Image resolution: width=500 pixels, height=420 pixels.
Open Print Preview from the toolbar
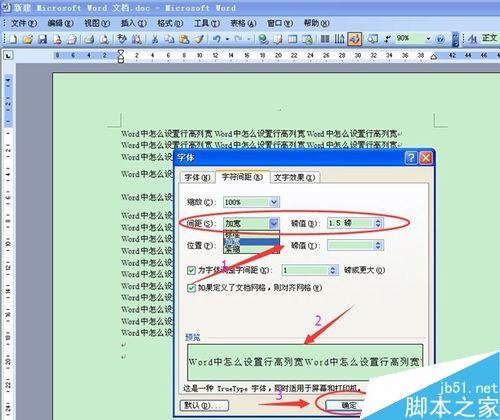click(104, 39)
